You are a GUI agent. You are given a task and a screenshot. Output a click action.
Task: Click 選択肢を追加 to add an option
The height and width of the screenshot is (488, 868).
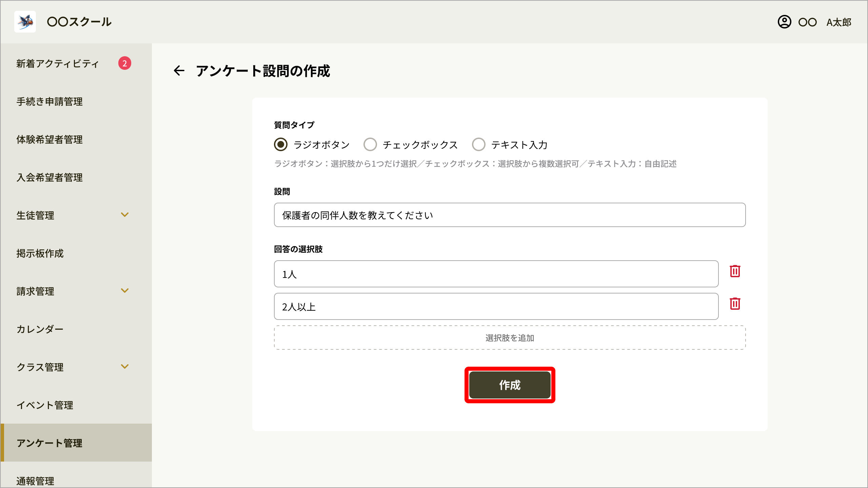point(510,338)
